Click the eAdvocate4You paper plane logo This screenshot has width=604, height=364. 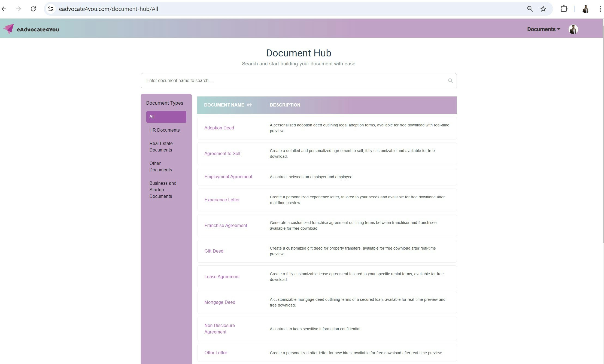click(9, 29)
